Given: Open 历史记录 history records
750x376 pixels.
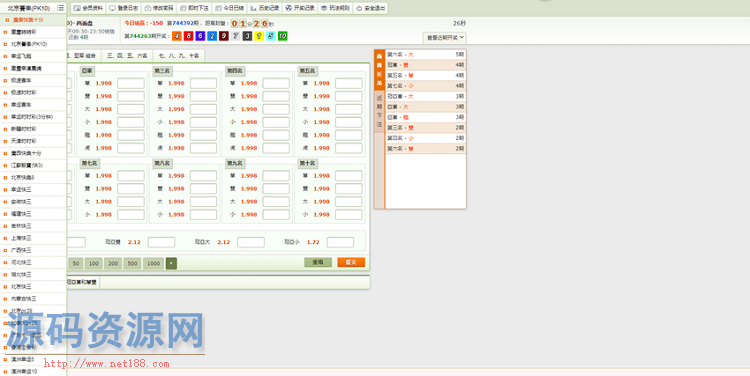Looking at the screenshot, I should tap(265, 8).
